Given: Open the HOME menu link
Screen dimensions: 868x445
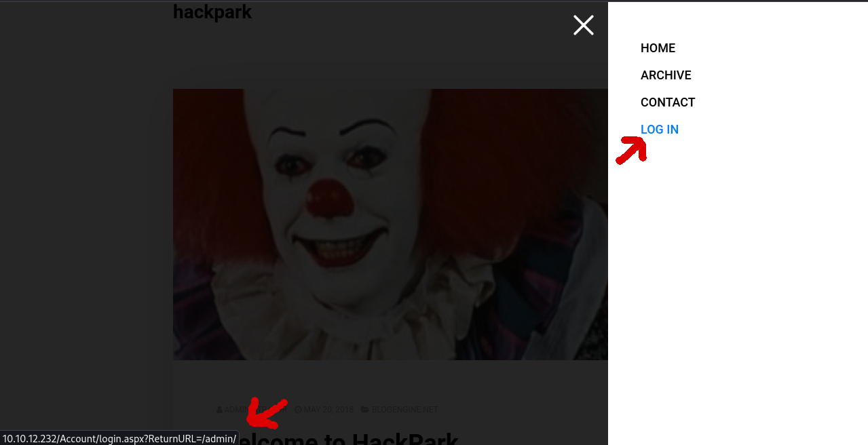Looking at the screenshot, I should [658, 48].
